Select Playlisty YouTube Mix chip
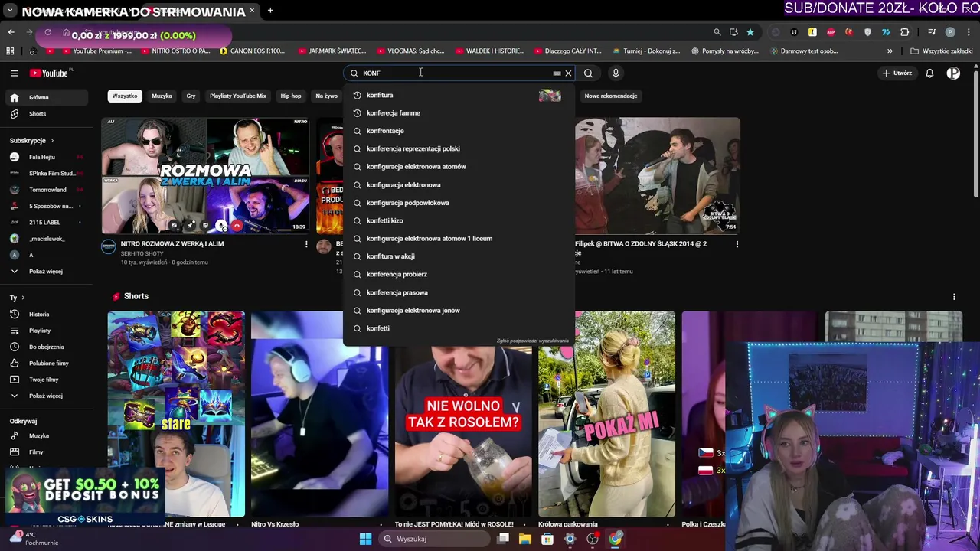 pos(238,96)
